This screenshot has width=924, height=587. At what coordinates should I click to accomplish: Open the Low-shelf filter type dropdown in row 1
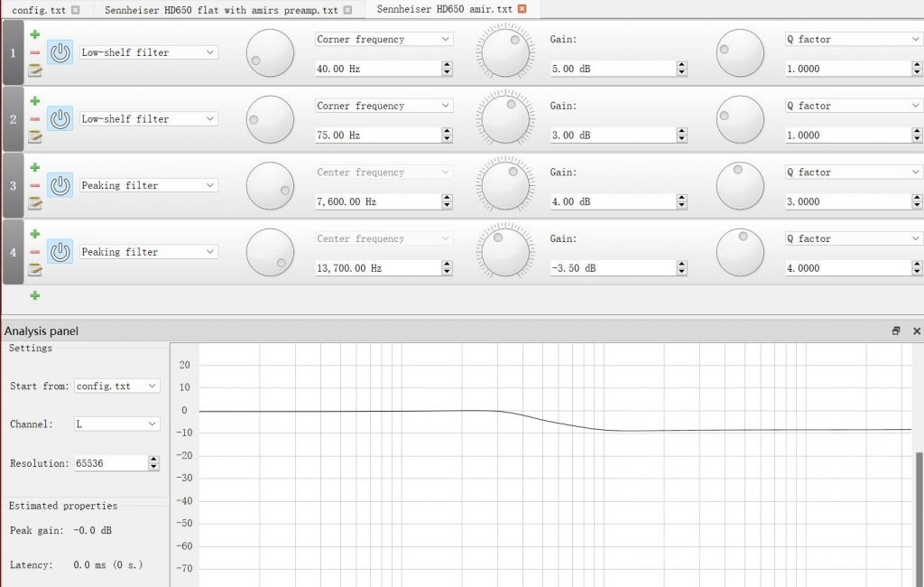pyautogui.click(x=149, y=52)
